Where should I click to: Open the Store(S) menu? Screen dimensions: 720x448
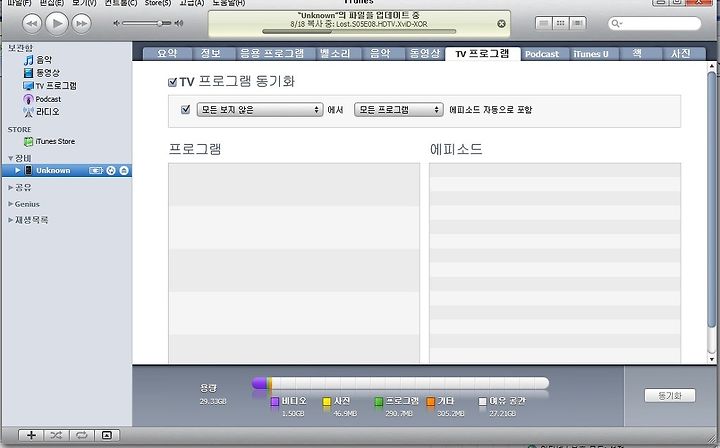pos(158,3)
